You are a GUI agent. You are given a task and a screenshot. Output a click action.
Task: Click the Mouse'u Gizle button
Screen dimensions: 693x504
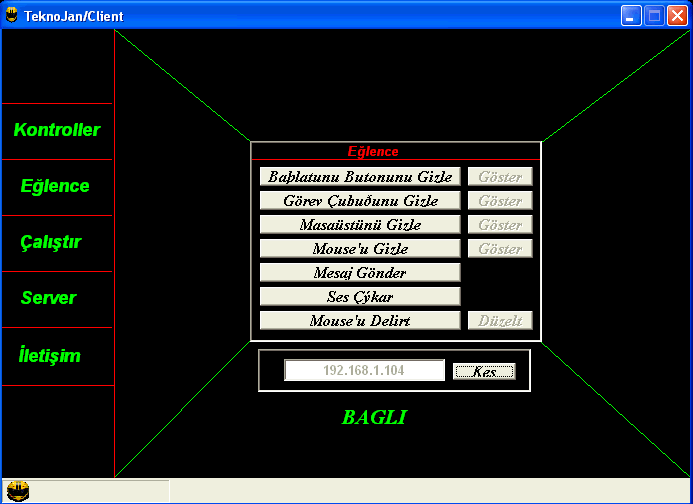click(x=360, y=249)
